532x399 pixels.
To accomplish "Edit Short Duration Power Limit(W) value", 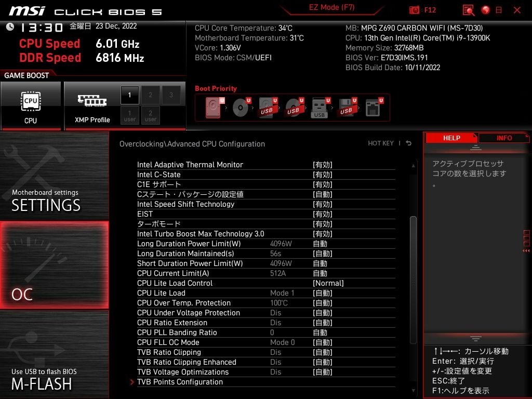I will click(x=320, y=263).
